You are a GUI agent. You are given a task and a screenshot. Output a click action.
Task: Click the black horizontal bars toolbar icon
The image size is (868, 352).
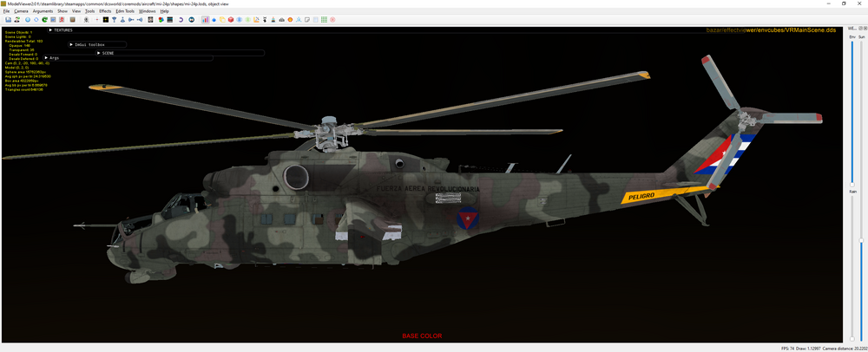(x=169, y=19)
